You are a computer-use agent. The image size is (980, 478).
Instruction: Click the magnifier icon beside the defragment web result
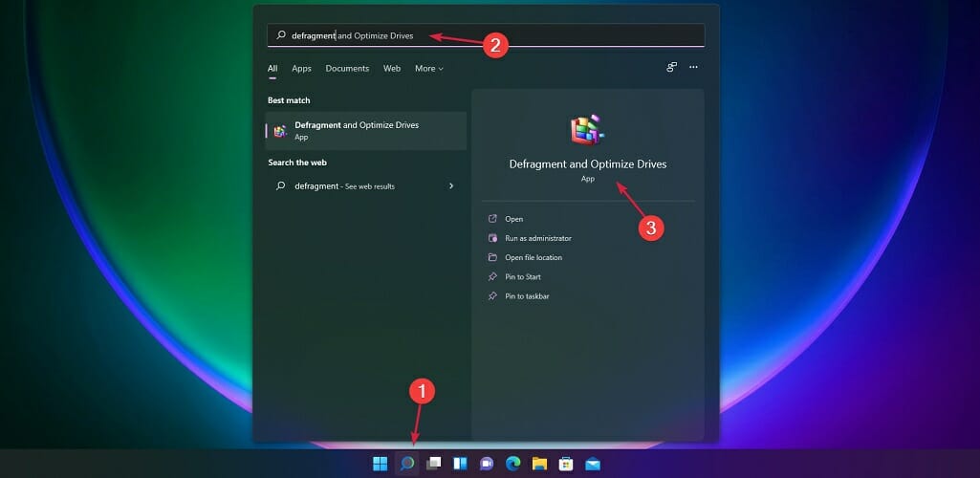pos(281,186)
